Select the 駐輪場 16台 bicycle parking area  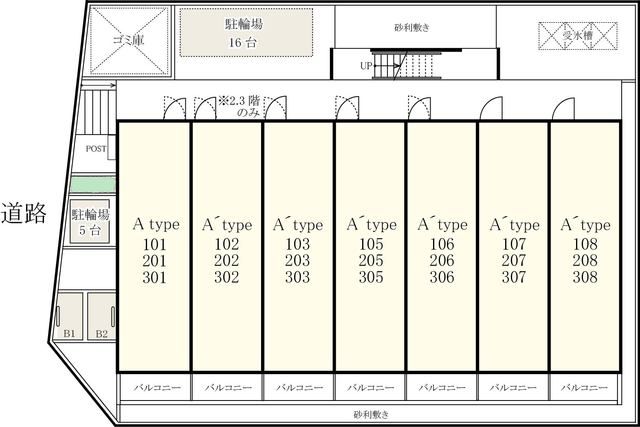(x=247, y=32)
